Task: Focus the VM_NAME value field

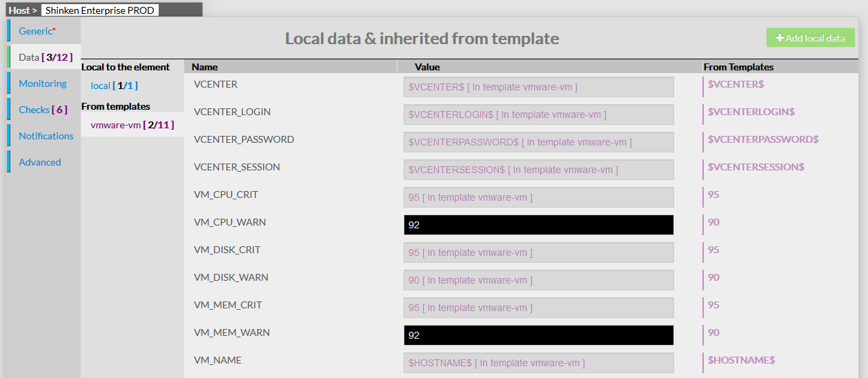Action: click(538, 363)
